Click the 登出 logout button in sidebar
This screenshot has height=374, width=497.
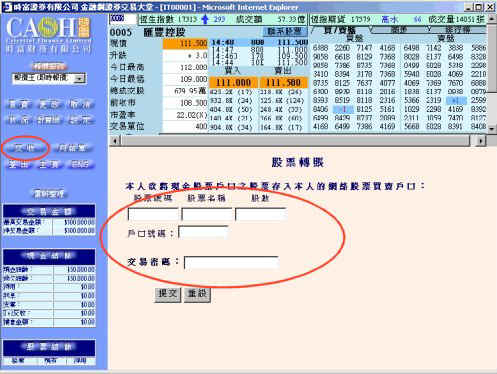[19, 164]
